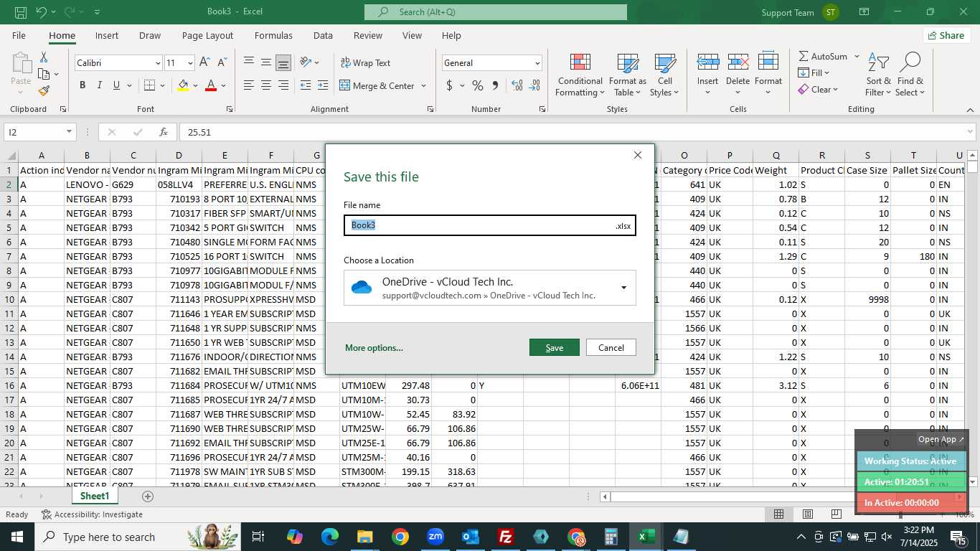Click the Fill Color yellow swatch

[183, 86]
